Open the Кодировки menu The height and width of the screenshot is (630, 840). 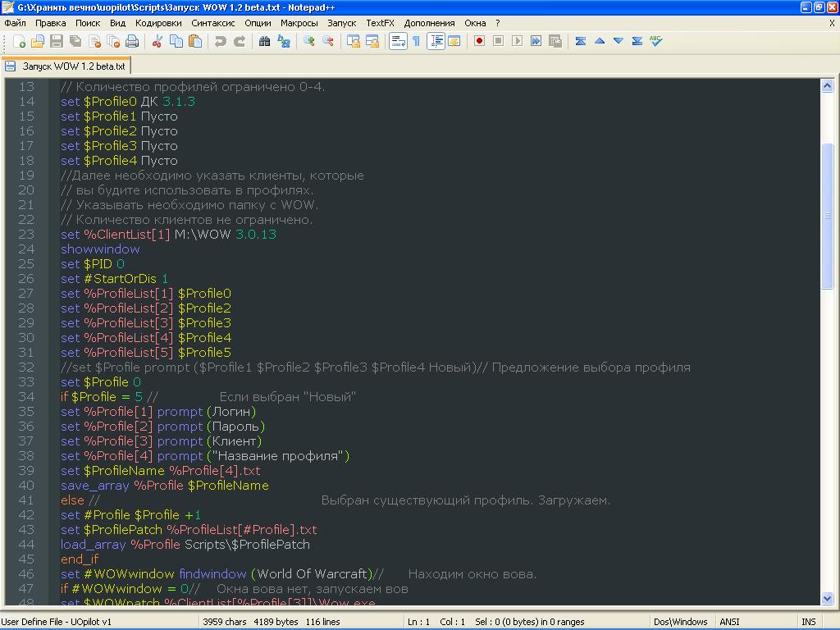[x=158, y=23]
